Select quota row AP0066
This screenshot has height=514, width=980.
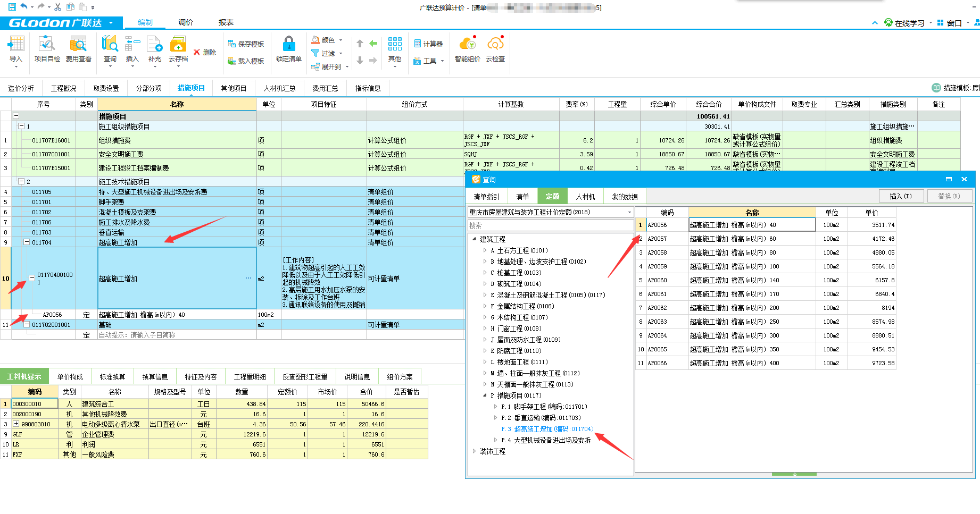click(767, 363)
